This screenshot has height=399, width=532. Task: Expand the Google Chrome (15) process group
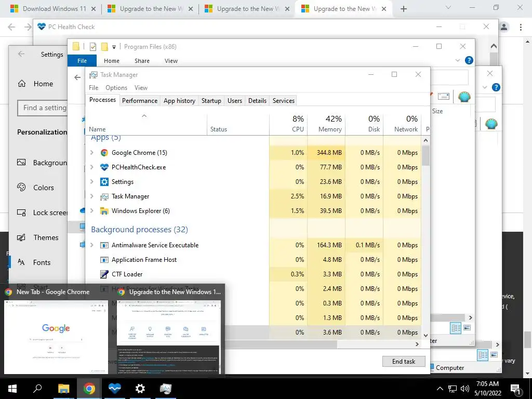(91, 153)
